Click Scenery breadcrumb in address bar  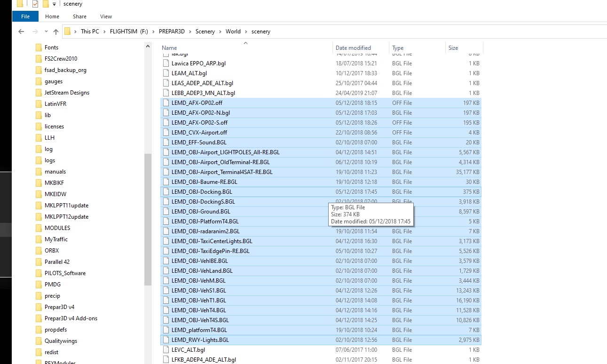pos(205,32)
